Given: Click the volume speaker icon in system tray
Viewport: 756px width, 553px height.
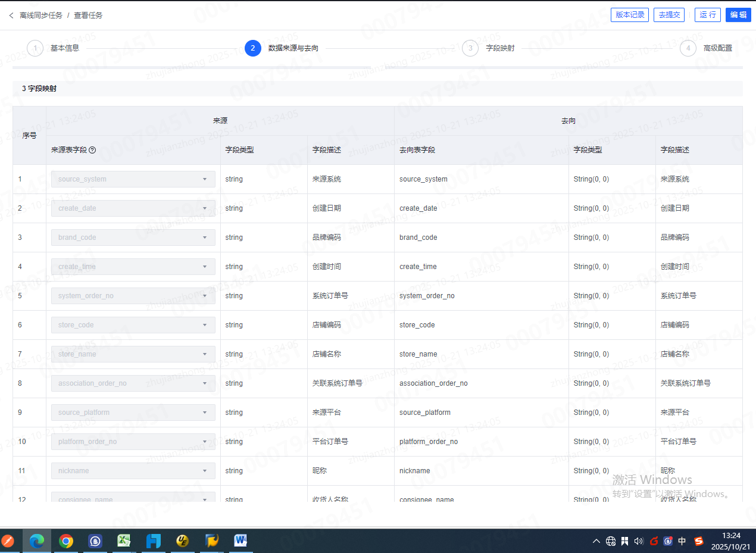Looking at the screenshot, I should (639, 541).
